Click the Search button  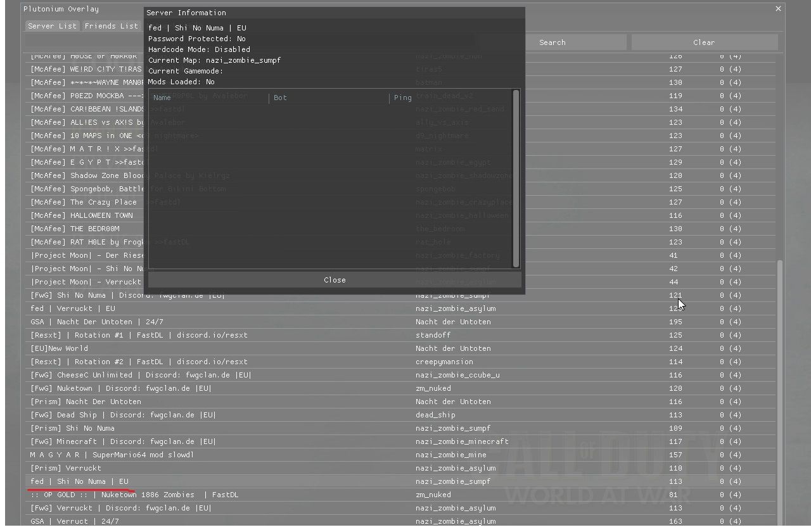(552, 42)
